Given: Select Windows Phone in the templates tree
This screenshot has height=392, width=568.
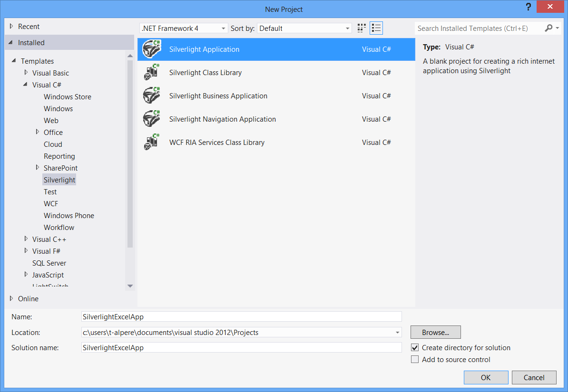Looking at the screenshot, I should [69, 216].
